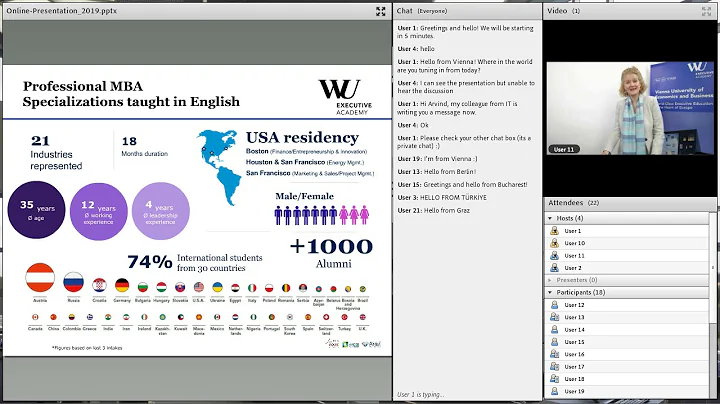Screen dimensions: 720x404
Task: Select User 2 name in Hosts list
Action: pos(573,268)
